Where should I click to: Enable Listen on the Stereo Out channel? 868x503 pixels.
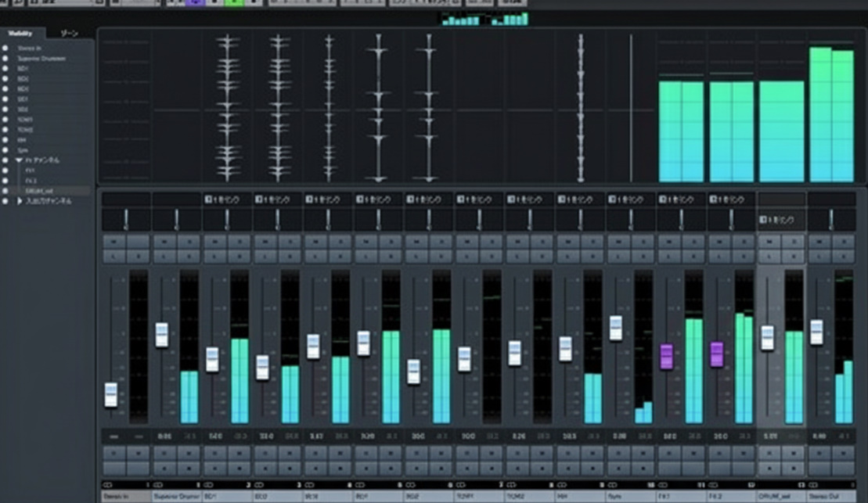click(819, 257)
